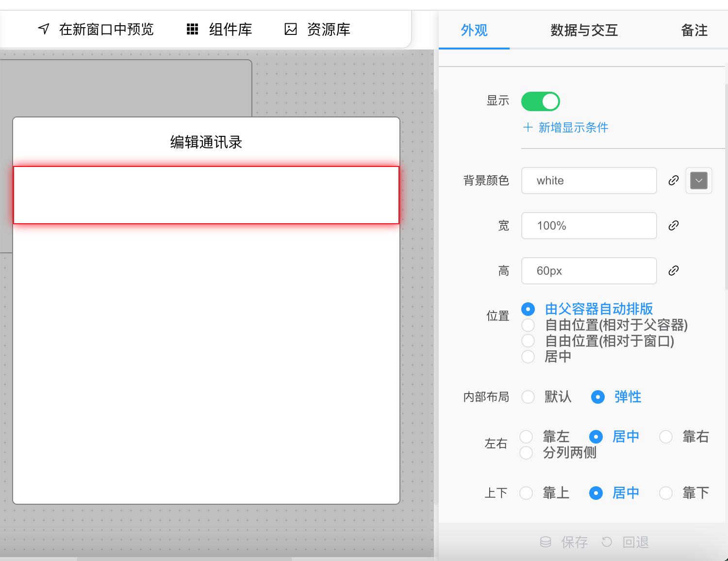Toggle the 显示 switch off
728x561 pixels.
point(541,101)
